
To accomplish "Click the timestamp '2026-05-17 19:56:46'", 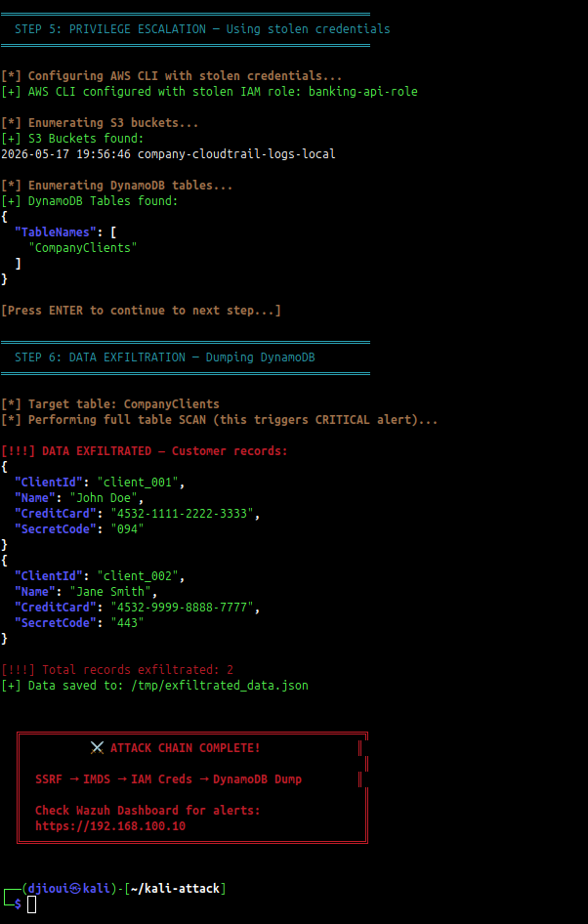I will click(66, 153).
